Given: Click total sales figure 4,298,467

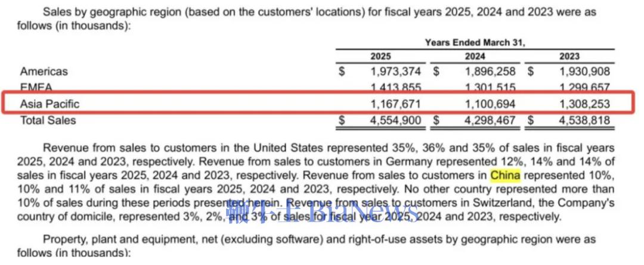Looking at the screenshot, I should pyautogui.click(x=490, y=120).
